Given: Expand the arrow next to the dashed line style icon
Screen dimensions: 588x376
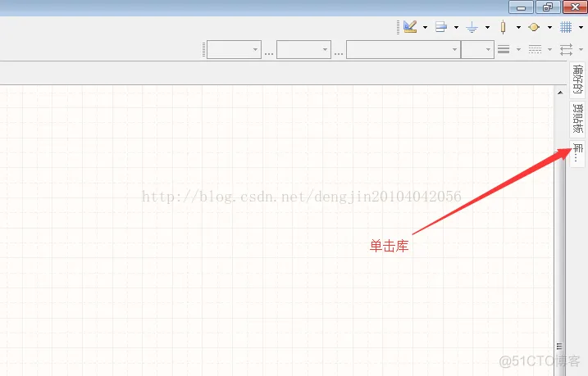Looking at the screenshot, I should pyautogui.click(x=549, y=49).
